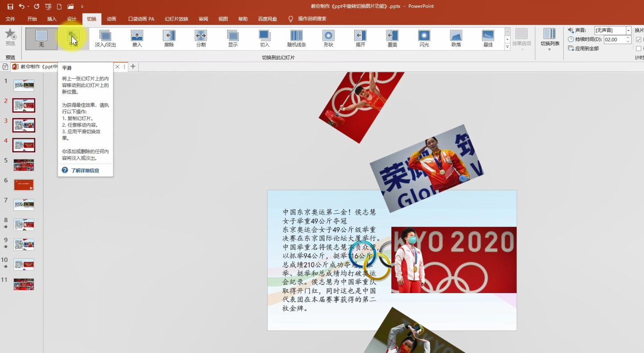Screen dimensions: 644x353
Task: Open the 口袋动画 PA tab
Action: (141, 19)
